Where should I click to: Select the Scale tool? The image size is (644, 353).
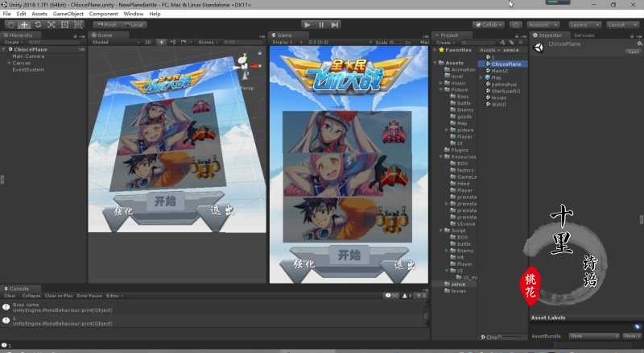52,25
